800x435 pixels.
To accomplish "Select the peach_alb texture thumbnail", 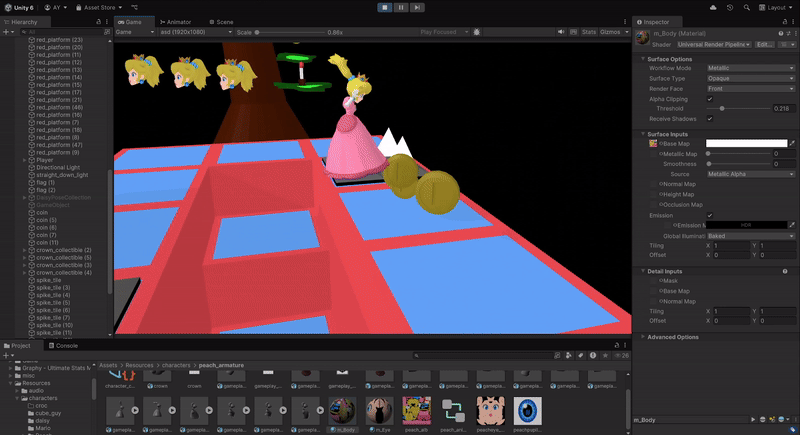I will 416,411.
